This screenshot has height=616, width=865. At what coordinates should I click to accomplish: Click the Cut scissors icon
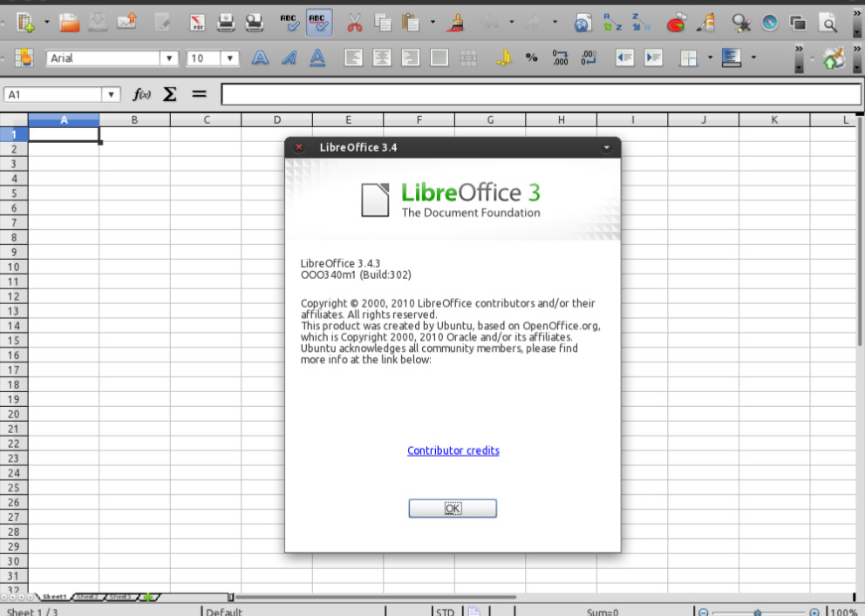[x=355, y=23]
